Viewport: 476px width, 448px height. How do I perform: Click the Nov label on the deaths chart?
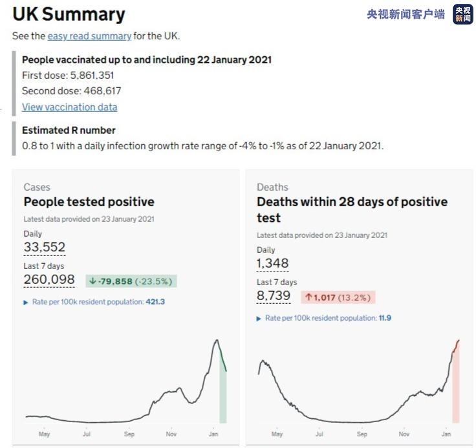(404, 434)
